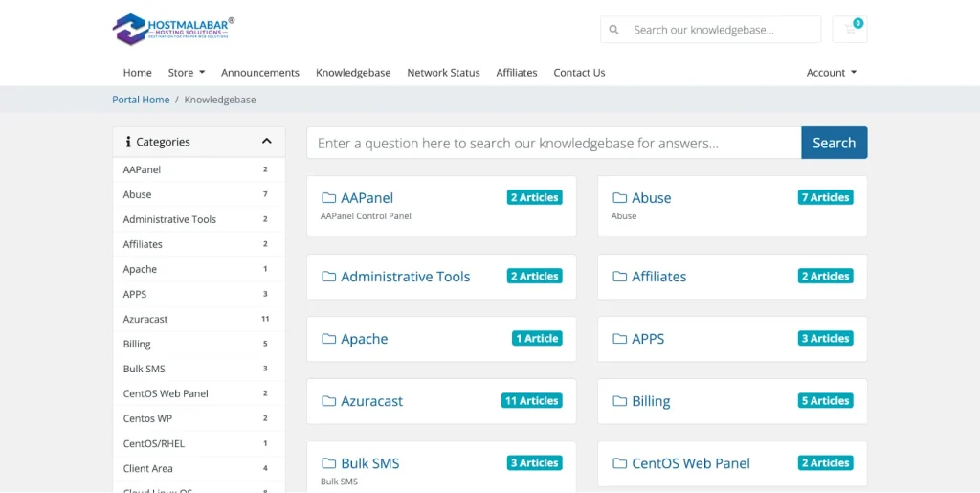The height and width of the screenshot is (493, 980).
Task: Click the '1 Article' badge on Apache card
Action: (x=537, y=338)
